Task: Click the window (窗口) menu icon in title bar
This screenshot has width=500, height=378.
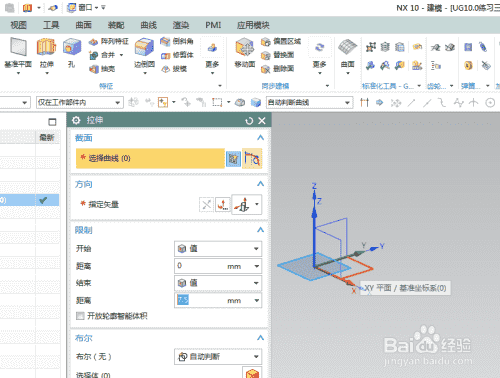Action: coord(71,7)
